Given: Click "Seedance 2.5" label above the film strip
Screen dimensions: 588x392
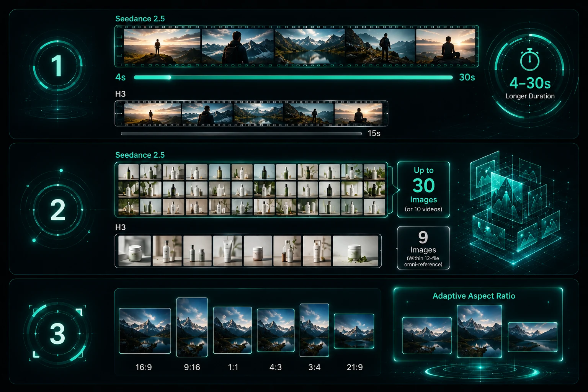Looking at the screenshot, I should (x=140, y=19).
